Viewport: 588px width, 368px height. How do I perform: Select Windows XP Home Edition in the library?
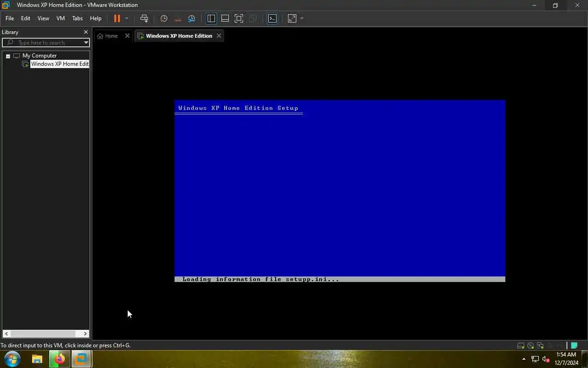click(x=60, y=64)
